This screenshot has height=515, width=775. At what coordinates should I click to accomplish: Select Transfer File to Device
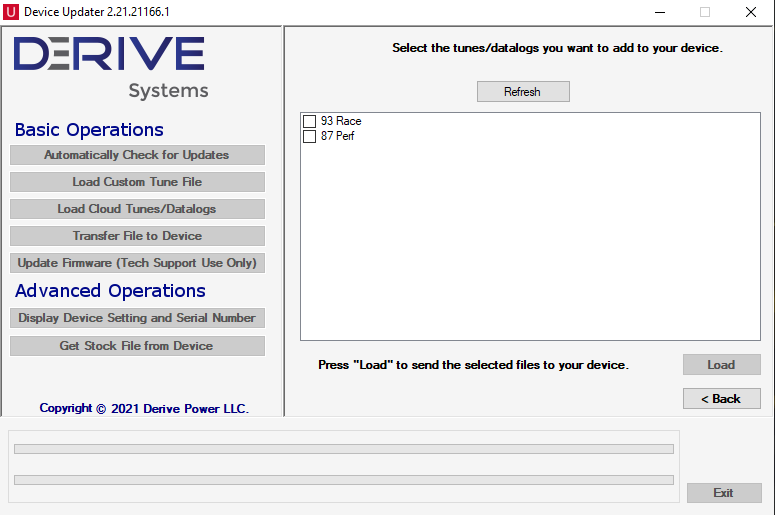137,236
